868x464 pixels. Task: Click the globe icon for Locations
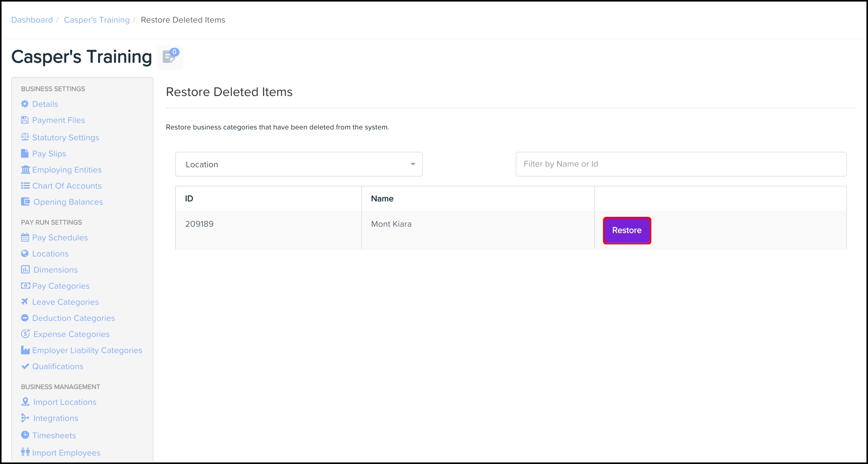(25, 254)
